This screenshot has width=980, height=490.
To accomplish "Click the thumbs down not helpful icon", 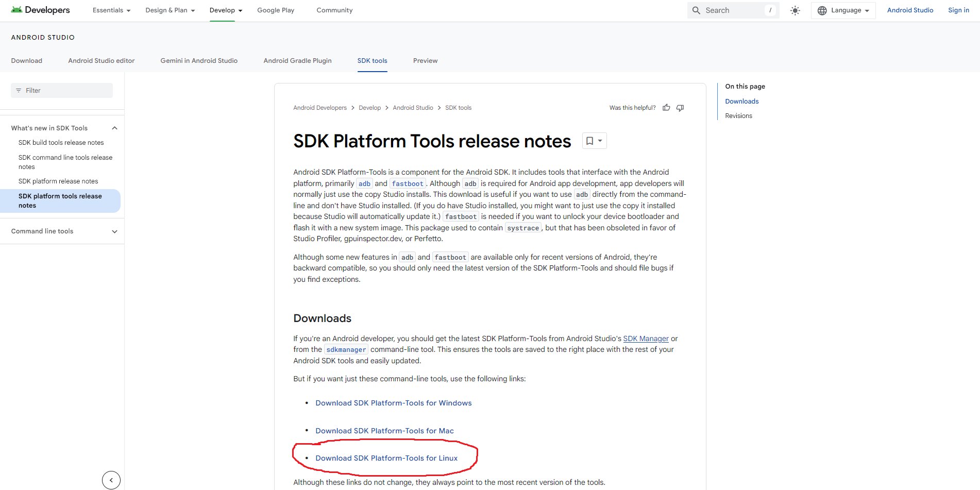I will (x=680, y=108).
